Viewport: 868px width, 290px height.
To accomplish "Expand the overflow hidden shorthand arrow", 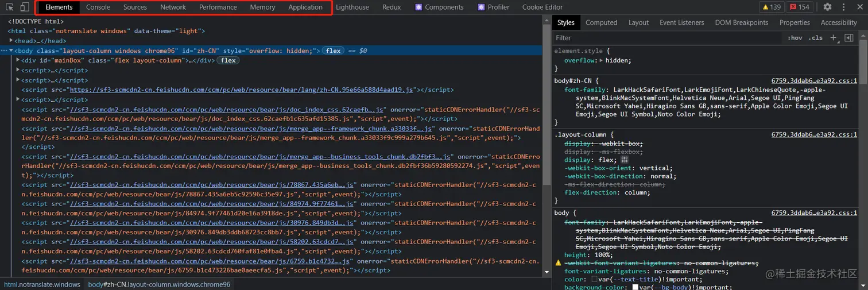I will (x=601, y=60).
